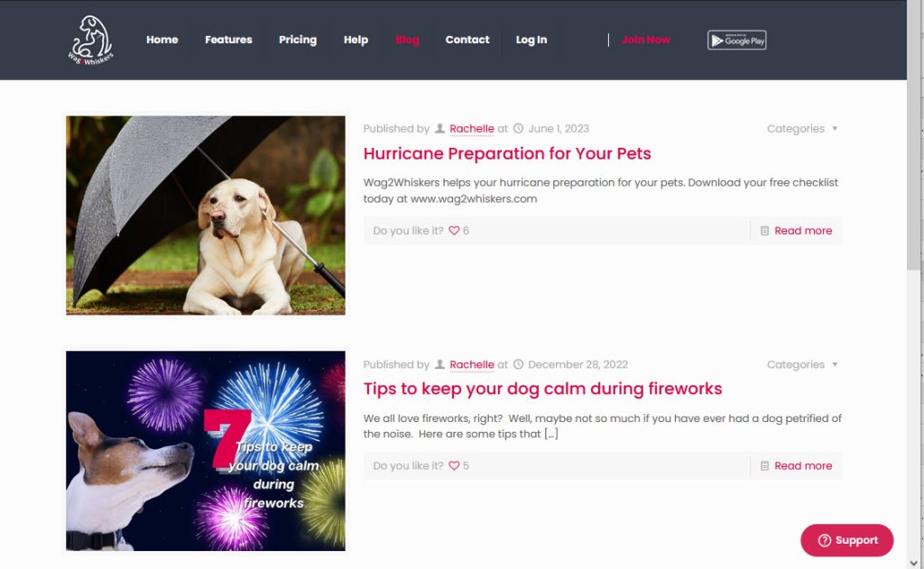This screenshot has height=569, width=924.
Task: Click the scrollbar down arrow
Action: (x=914, y=563)
